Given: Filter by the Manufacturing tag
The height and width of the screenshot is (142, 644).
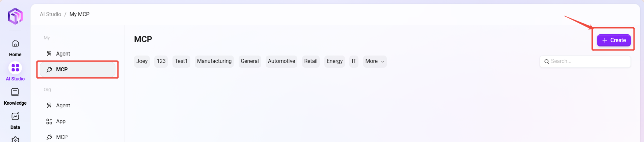Looking at the screenshot, I should pyautogui.click(x=214, y=61).
